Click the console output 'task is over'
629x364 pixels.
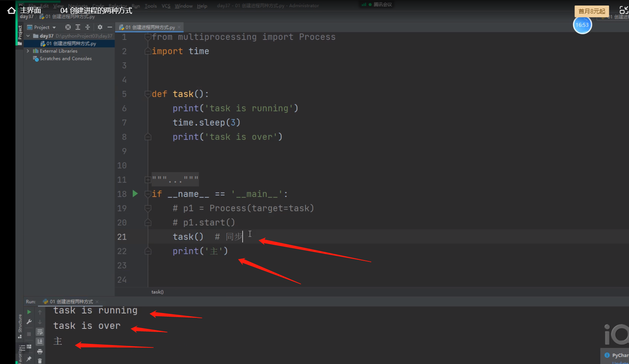coord(87,326)
